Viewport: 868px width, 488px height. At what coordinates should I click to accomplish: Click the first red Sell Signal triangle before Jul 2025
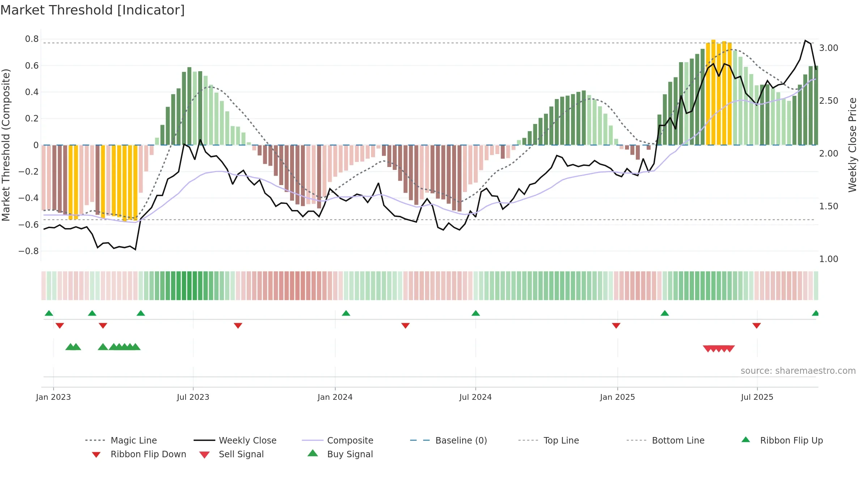[708, 349]
